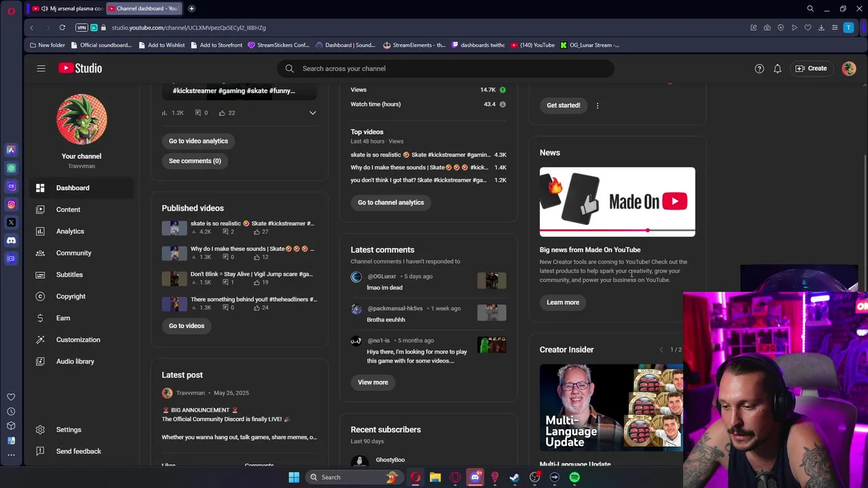Open the options menu next to Get started
The width and height of the screenshot is (868, 488).
(597, 106)
